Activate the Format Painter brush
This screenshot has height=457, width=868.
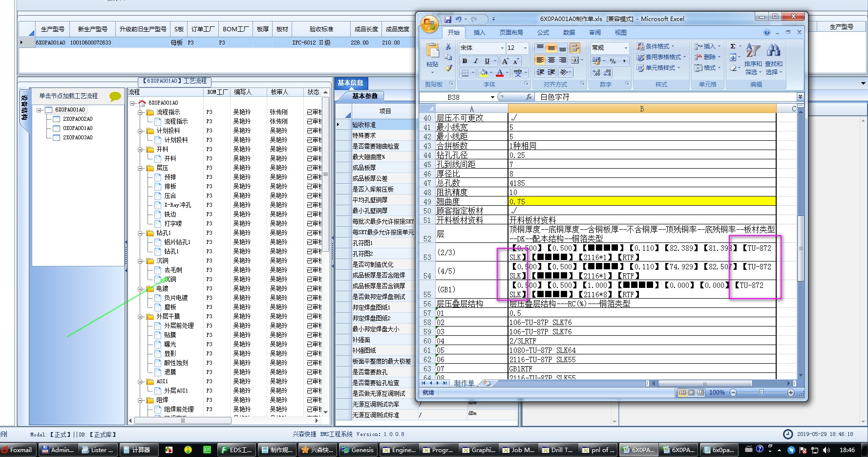click(448, 68)
